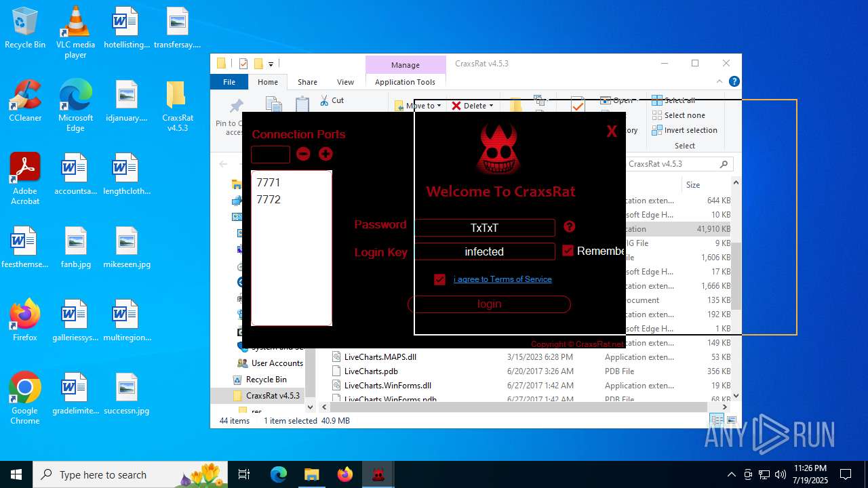Toggle the Remember checkbox
Screen dimensions: 868x488
coord(568,251)
